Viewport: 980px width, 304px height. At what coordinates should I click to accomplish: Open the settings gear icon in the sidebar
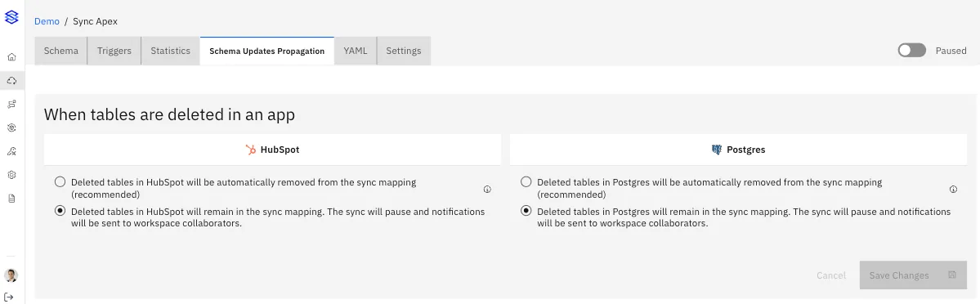tap(11, 175)
